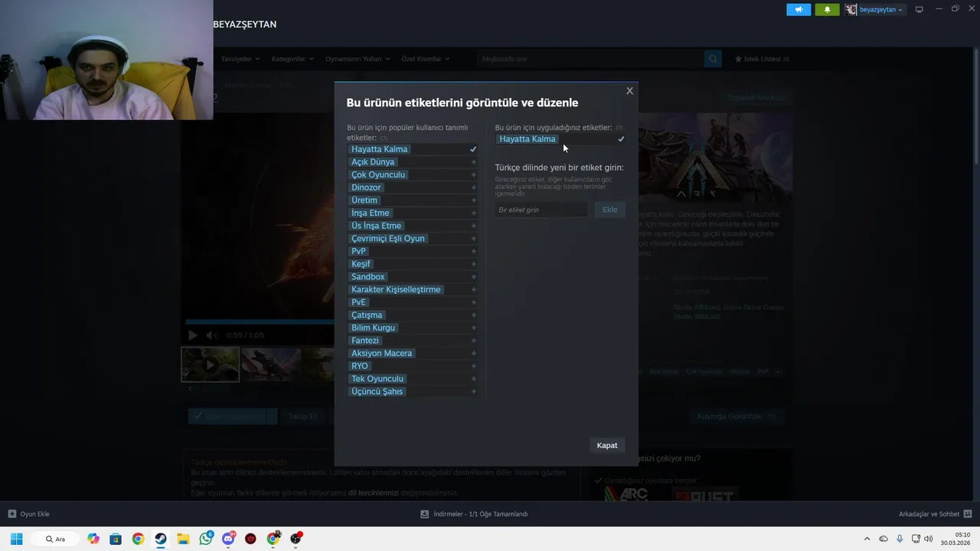Expand the Özel Kısımlar menu
The image size is (980, 551).
[426, 59]
